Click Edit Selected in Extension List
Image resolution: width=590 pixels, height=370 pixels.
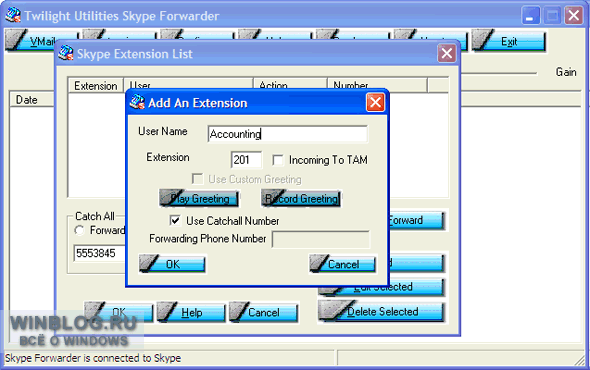[x=381, y=288]
